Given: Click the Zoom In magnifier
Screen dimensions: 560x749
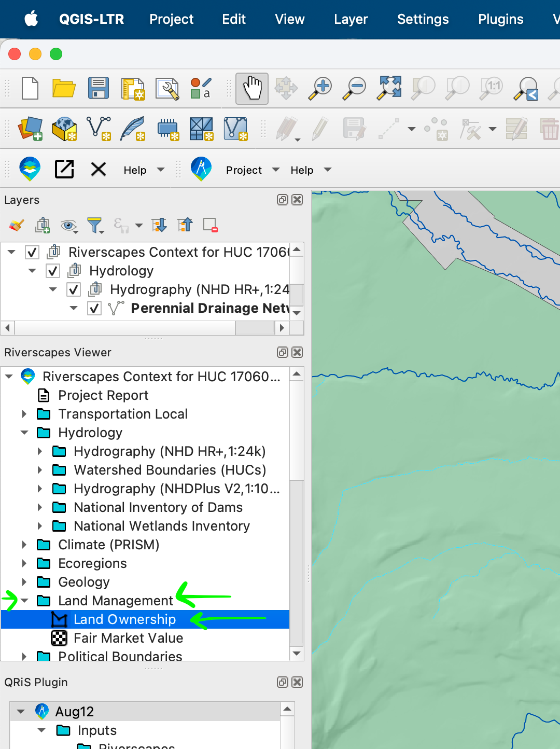Looking at the screenshot, I should (x=320, y=88).
